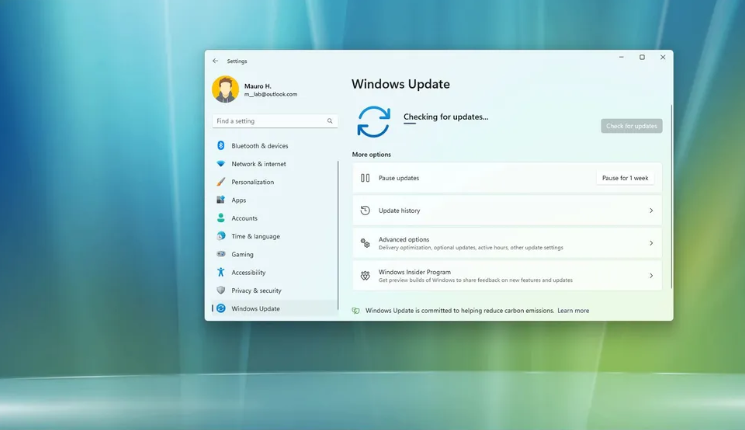This screenshot has width=745, height=430.
Task: Click the Gaming controller icon
Action: click(221, 254)
